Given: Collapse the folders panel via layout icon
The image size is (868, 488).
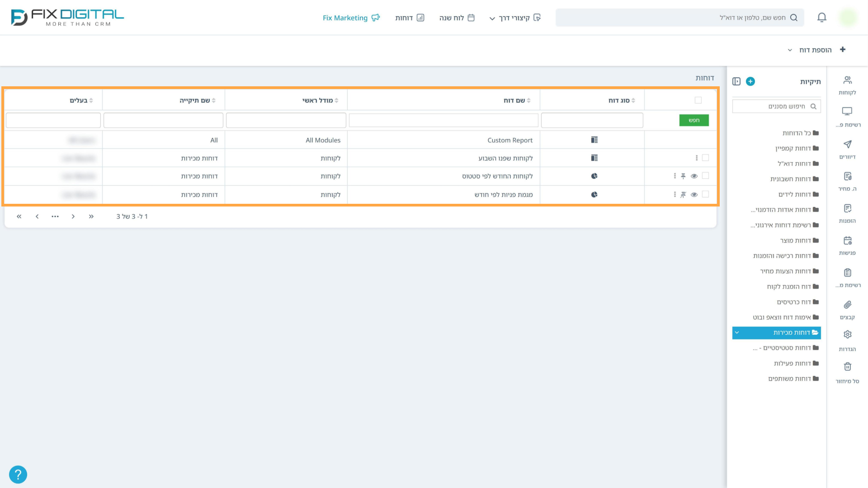Looking at the screenshot, I should 736,81.
